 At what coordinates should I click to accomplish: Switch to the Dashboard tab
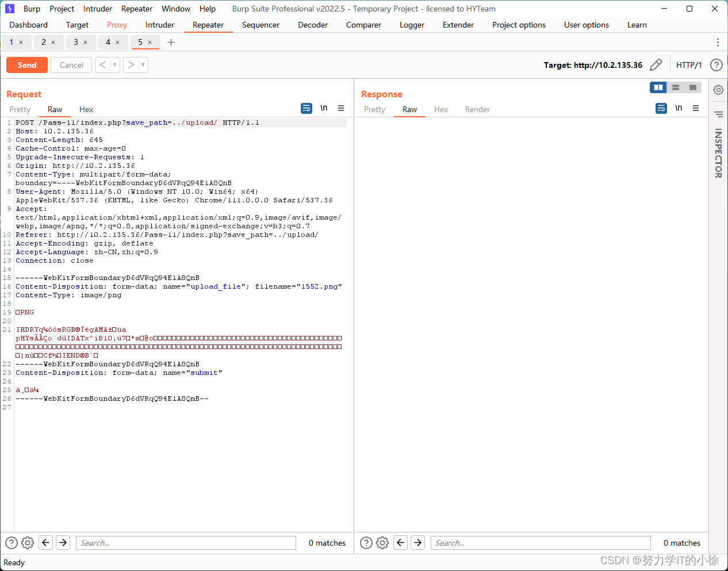29,25
